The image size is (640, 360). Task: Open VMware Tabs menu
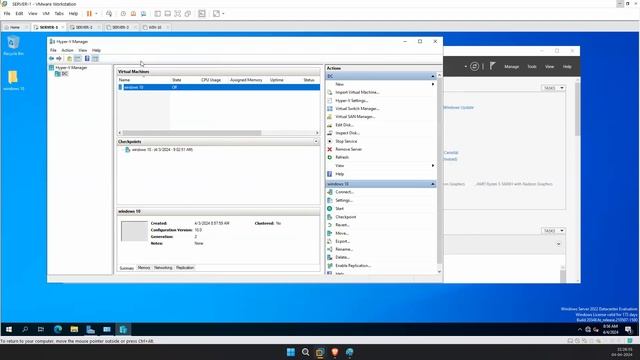pyautogui.click(x=59, y=13)
